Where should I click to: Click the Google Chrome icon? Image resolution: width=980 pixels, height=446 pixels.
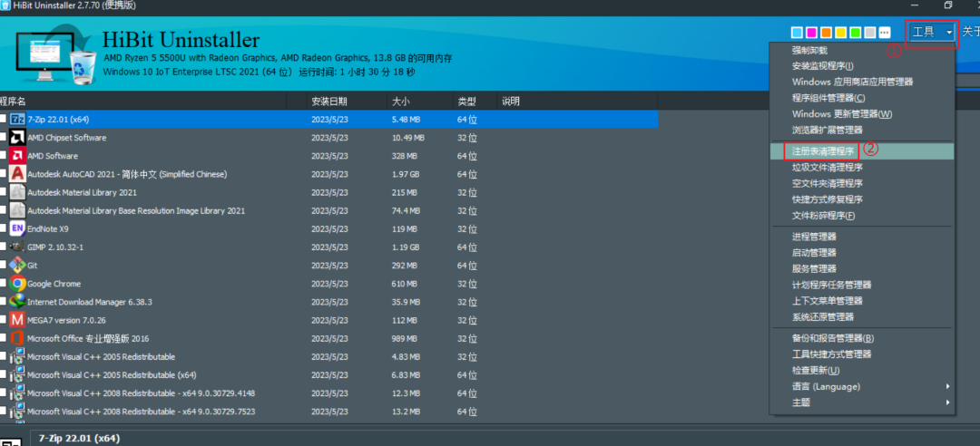[17, 284]
